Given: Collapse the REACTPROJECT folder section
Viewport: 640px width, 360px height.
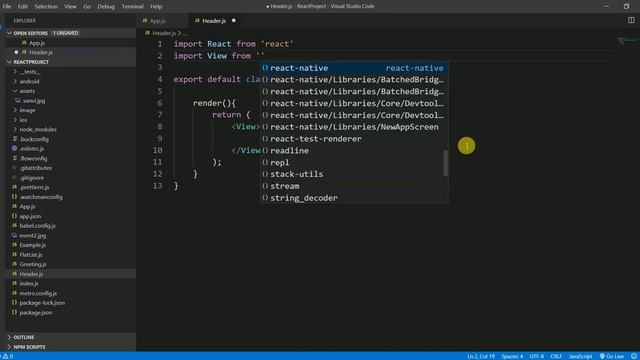Looking at the screenshot, I should click(9, 62).
